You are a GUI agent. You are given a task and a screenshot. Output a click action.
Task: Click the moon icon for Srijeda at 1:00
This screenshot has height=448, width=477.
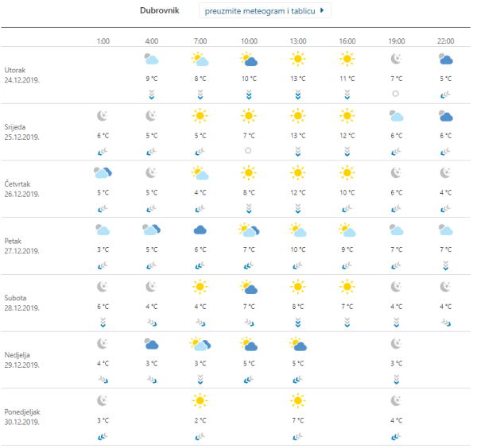click(103, 117)
